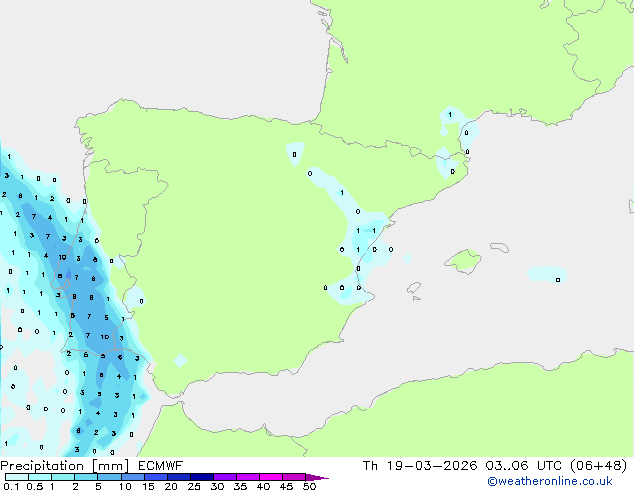Image resolution: width=634 pixels, height=490 pixels.
Task: Click the '(06+48)' forecast run text
Action: [598, 466]
